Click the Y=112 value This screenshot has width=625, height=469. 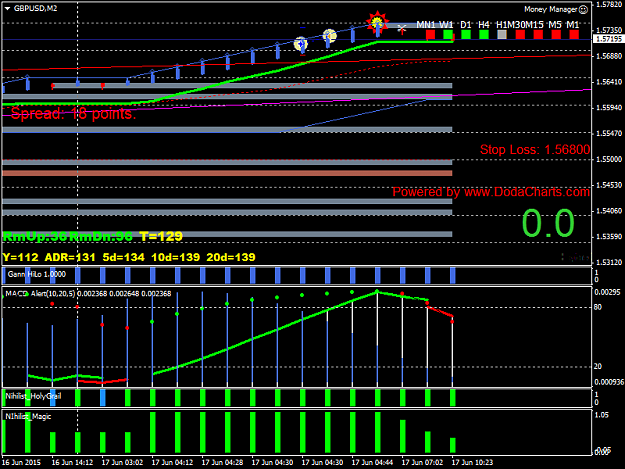click(20, 257)
